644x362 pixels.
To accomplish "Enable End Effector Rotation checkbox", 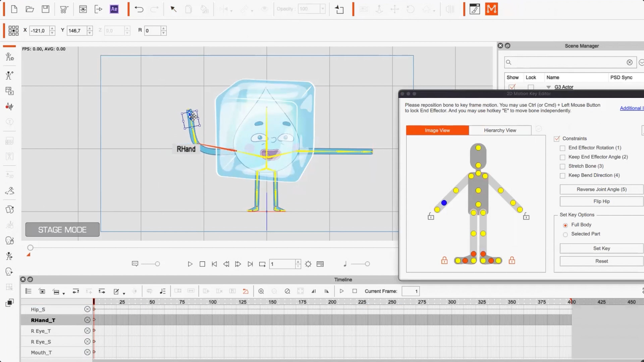I will click(x=562, y=148).
